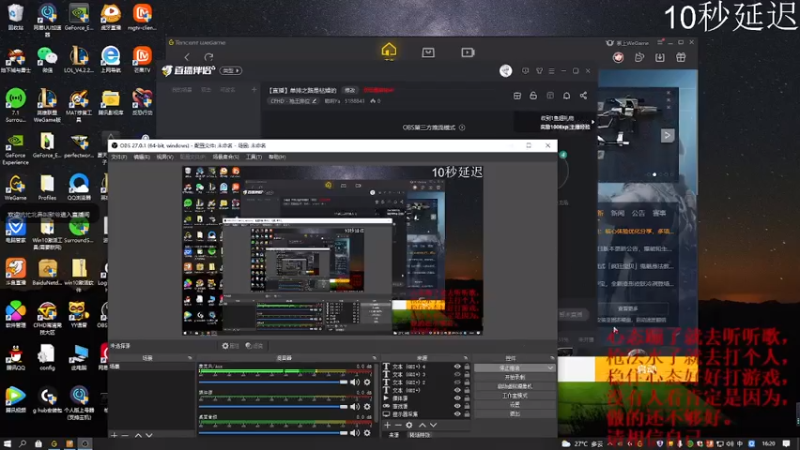Add a new scene with plus icon

[x=114, y=435]
